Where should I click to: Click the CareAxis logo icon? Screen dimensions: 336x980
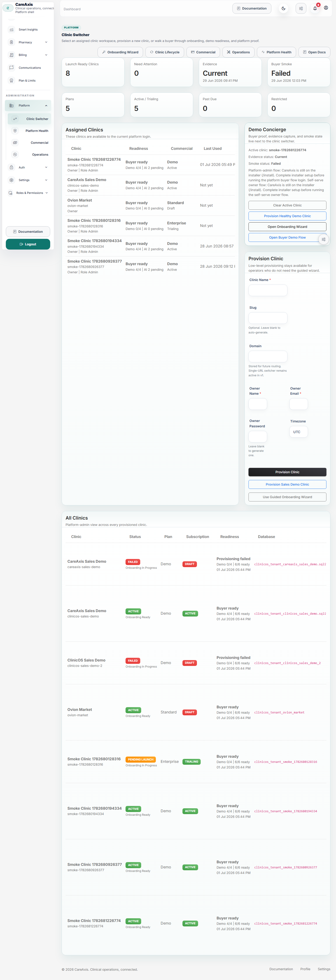pos(8,8)
